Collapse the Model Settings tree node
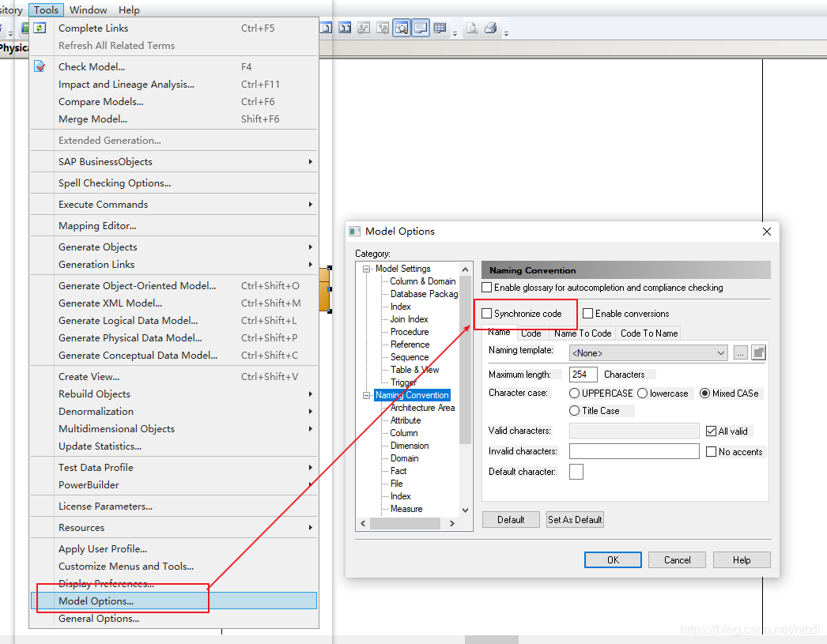 [x=365, y=268]
